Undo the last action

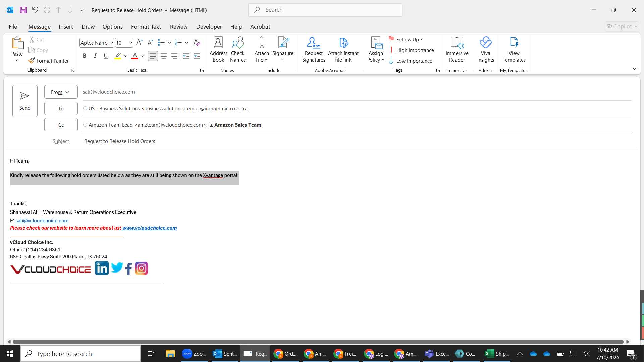pyautogui.click(x=35, y=10)
